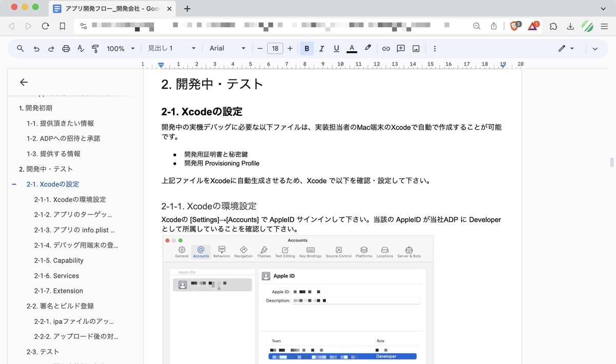Navigate to 2-1-6. Services in outline
Screen dimensions: 616x364
tap(56, 276)
